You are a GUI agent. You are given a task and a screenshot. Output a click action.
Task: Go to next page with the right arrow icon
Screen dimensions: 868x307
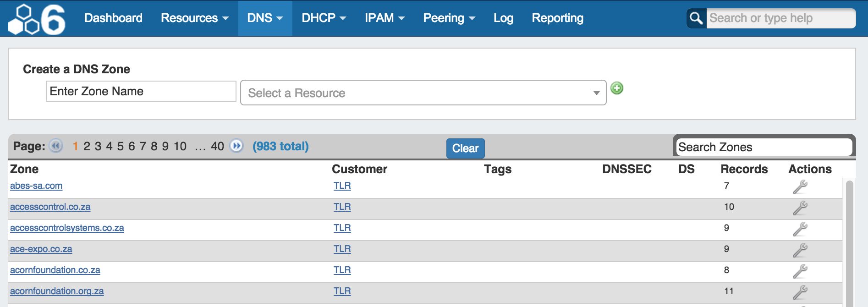pos(236,146)
